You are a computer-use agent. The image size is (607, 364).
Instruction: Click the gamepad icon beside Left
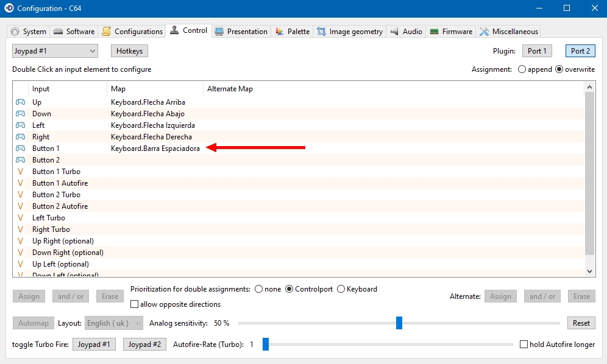(x=20, y=125)
